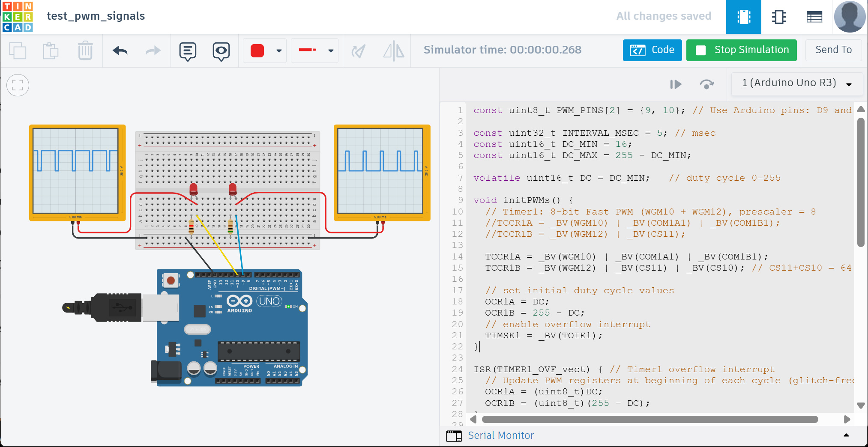This screenshot has width=868, height=447.
Task: Click the undo arrow
Action: point(120,51)
